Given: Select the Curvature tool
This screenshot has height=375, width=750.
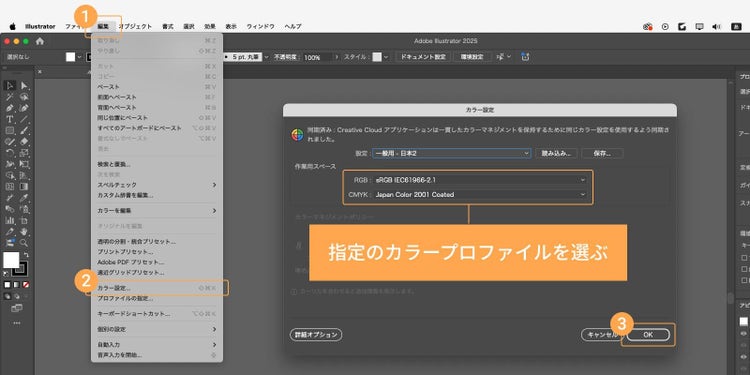Looking at the screenshot, I should [x=24, y=108].
